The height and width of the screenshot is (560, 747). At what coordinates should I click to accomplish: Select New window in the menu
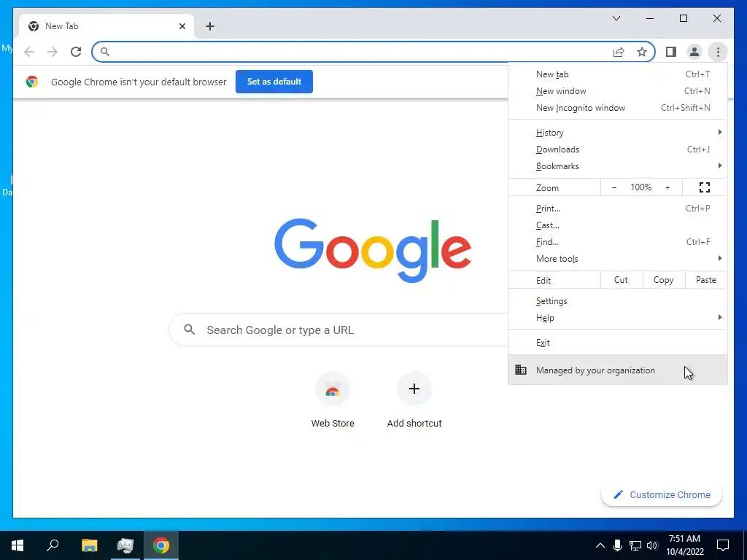pyautogui.click(x=617, y=91)
